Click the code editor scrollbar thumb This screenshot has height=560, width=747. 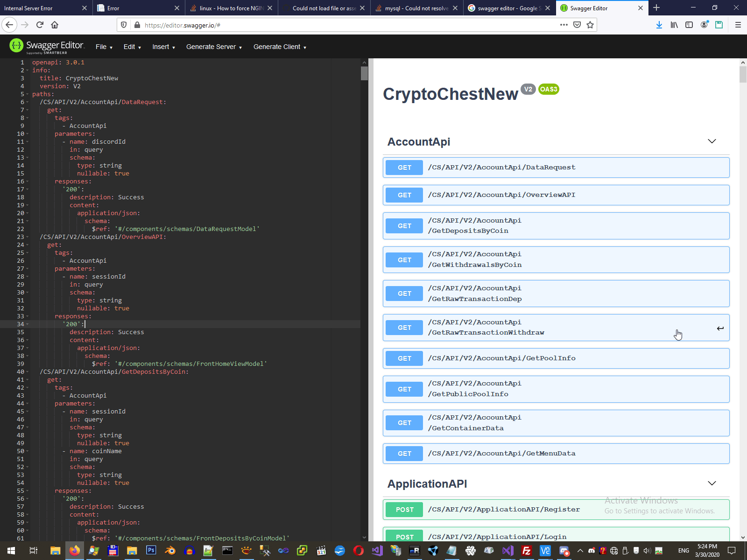(x=364, y=73)
